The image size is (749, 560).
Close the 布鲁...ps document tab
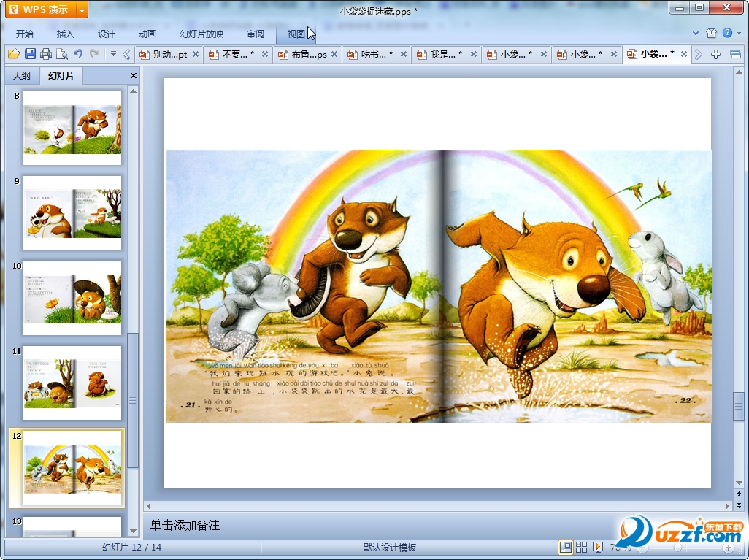point(334,55)
